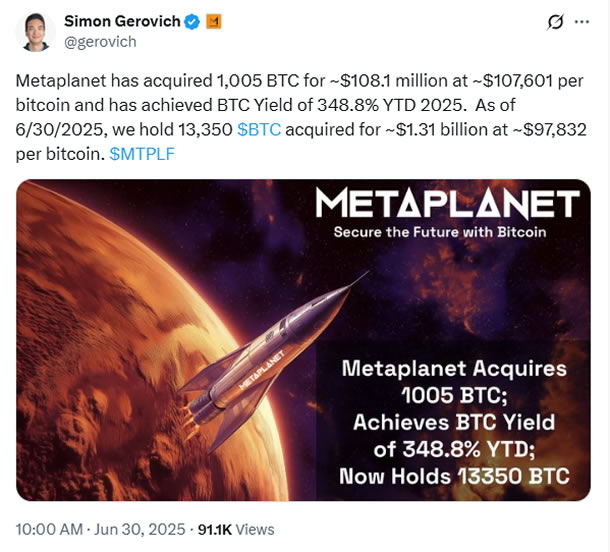This screenshot has height=552, width=610.
Task: Click 'Achieves BTC Yield of 348.8% YTD' text
Action: click(x=454, y=434)
